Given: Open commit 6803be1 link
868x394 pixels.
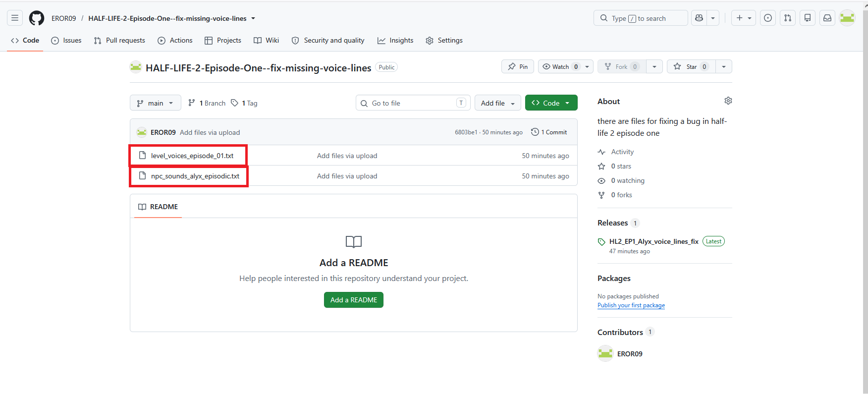Looking at the screenshot, I should point(466,132).
